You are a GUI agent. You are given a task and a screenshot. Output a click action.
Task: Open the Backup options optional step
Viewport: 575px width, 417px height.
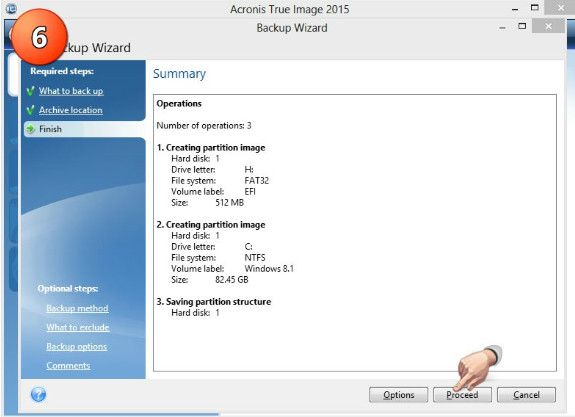(x=77, y=346)
